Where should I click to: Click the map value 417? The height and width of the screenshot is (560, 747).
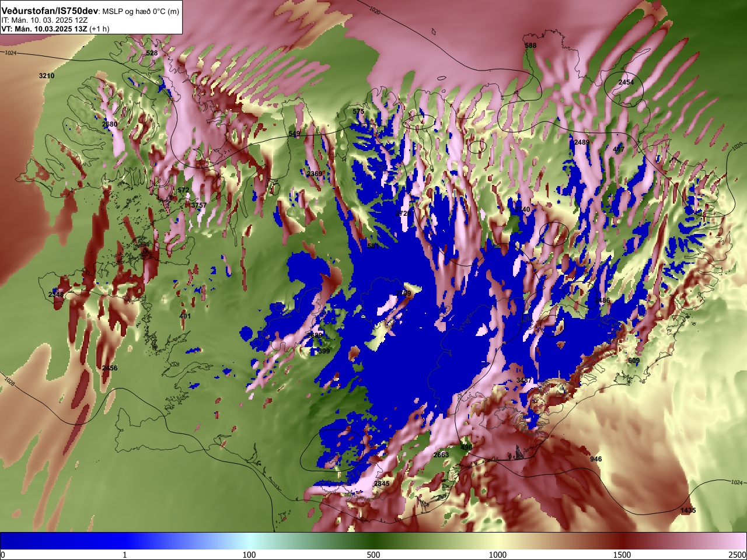pyautogui.click(x=619, y=149)
